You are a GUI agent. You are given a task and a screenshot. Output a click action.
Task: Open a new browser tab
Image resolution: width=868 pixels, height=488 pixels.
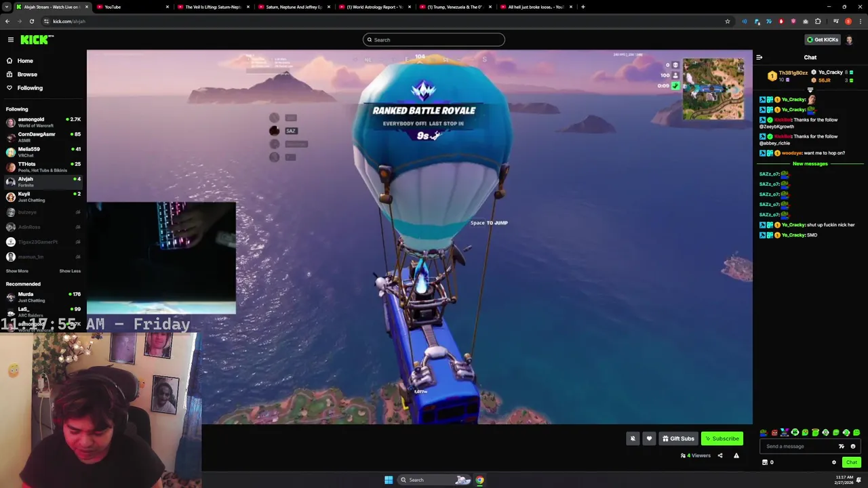point(583,7)
